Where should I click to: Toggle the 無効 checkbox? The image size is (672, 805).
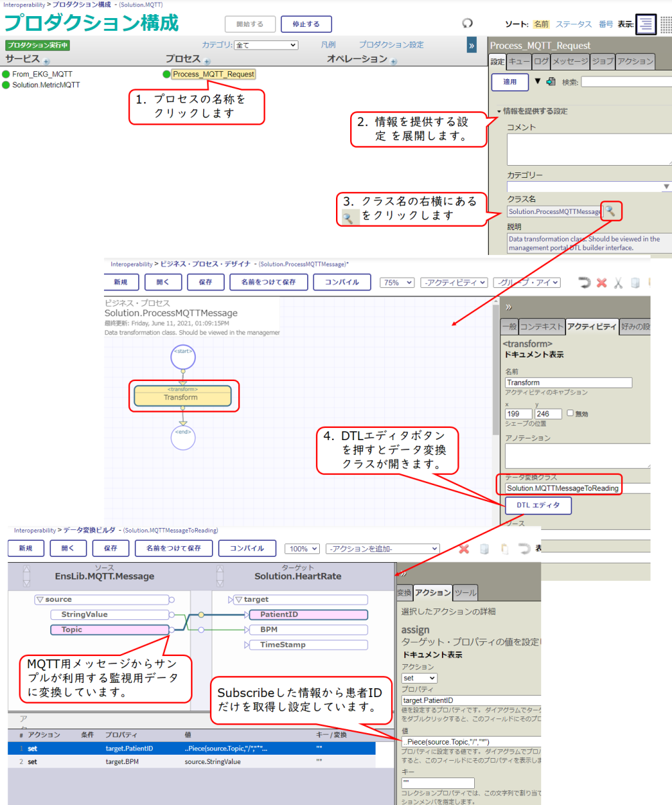point(571,414)
